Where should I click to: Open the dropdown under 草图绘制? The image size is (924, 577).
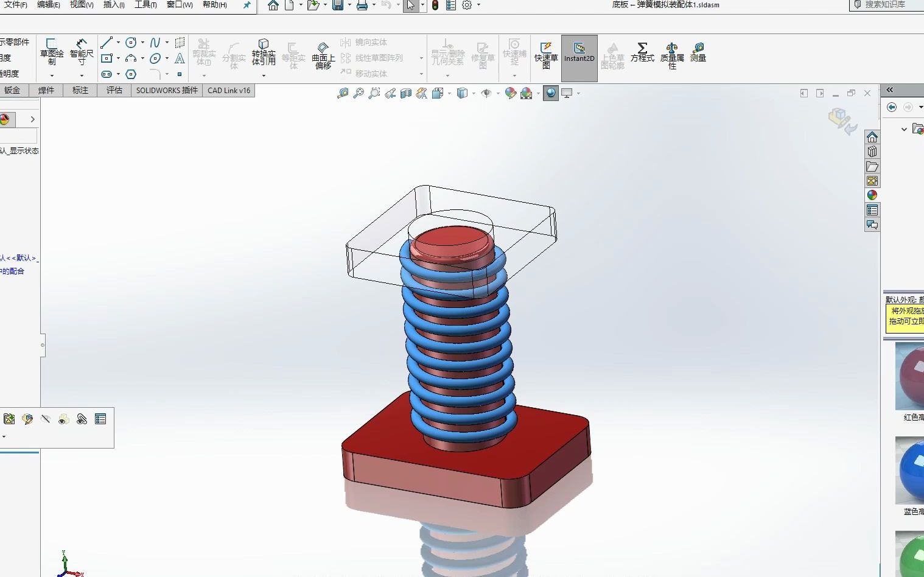click(x=52, y=75)
